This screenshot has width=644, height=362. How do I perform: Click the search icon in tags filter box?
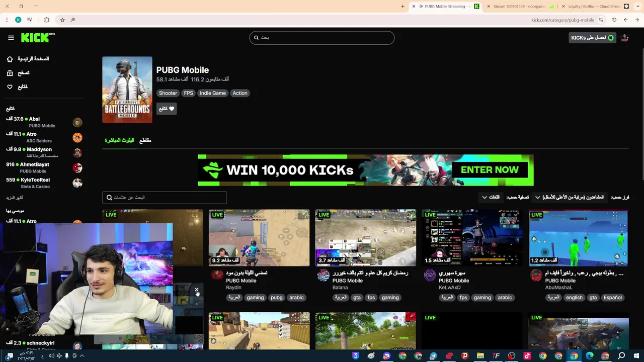tap(109, 198)
